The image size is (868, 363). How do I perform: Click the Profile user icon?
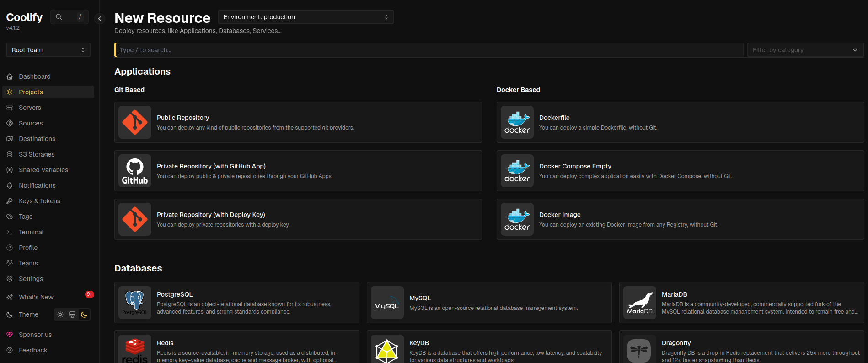click(x=10, y=248)
